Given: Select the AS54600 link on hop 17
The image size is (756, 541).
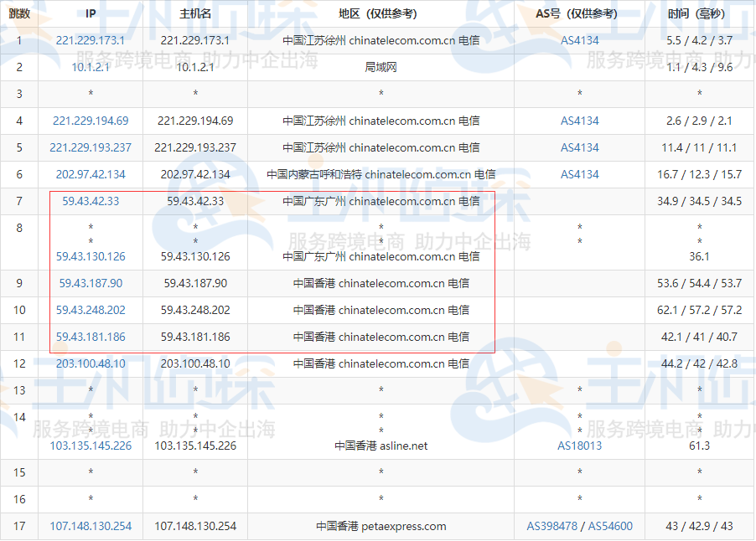Looking at the screenshot, I should coord(609,526).
